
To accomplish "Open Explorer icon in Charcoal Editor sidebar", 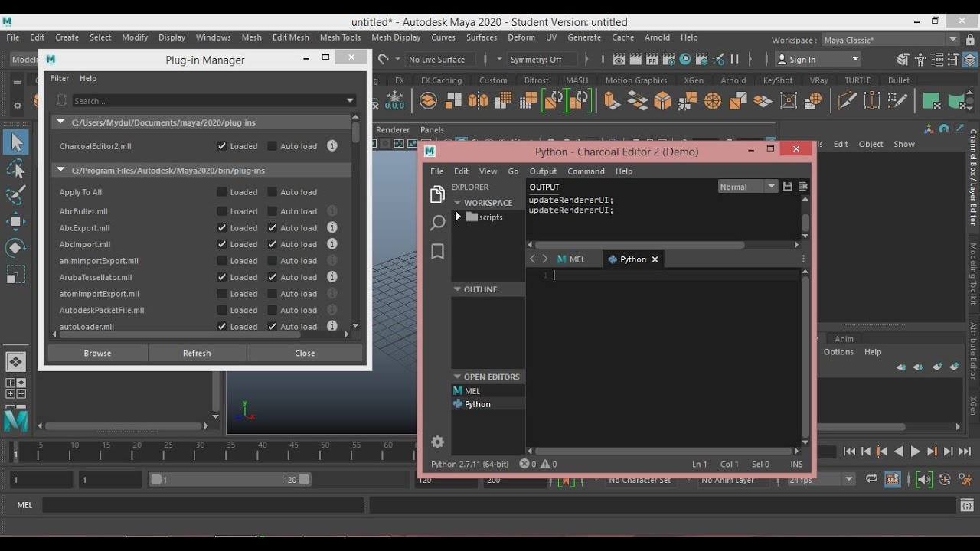I will (437, 194).
